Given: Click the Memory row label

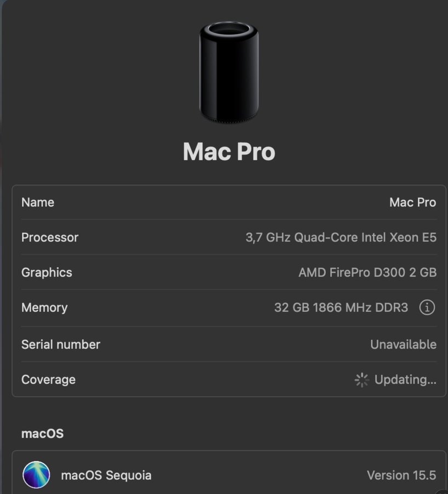Looking at the screenshot, I should coord(44,308).
